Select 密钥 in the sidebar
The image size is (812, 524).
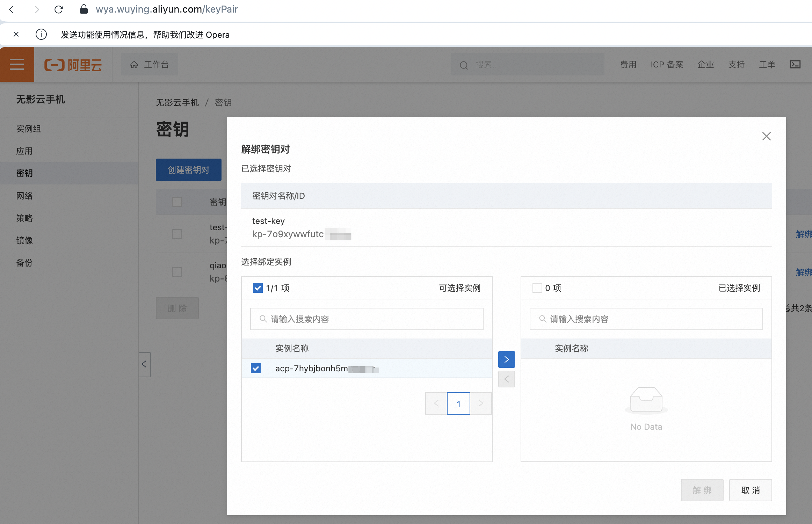pyautogui.click(x=69, y=173)
